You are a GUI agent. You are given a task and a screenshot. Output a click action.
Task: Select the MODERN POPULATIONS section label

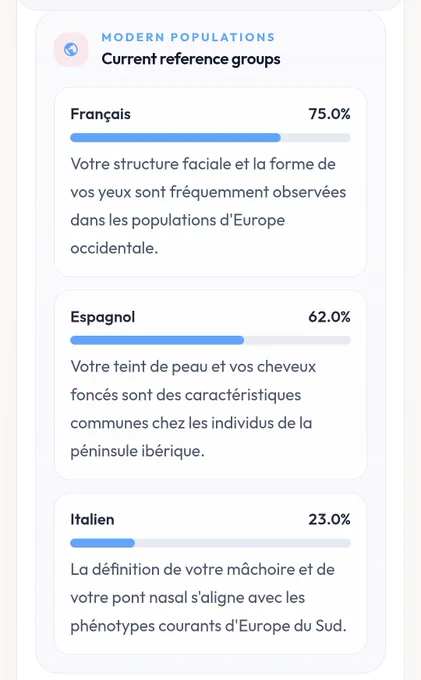click(188, 37)
